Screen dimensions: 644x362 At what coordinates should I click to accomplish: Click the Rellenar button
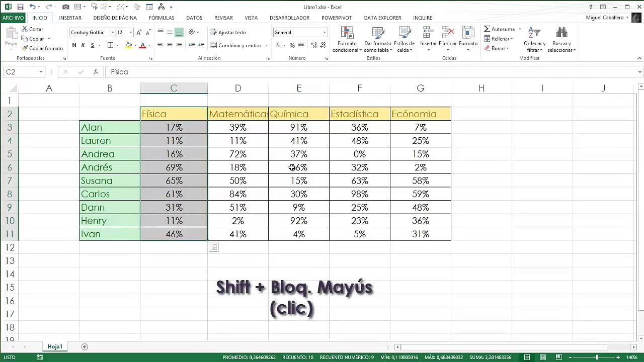click(498, 39)
